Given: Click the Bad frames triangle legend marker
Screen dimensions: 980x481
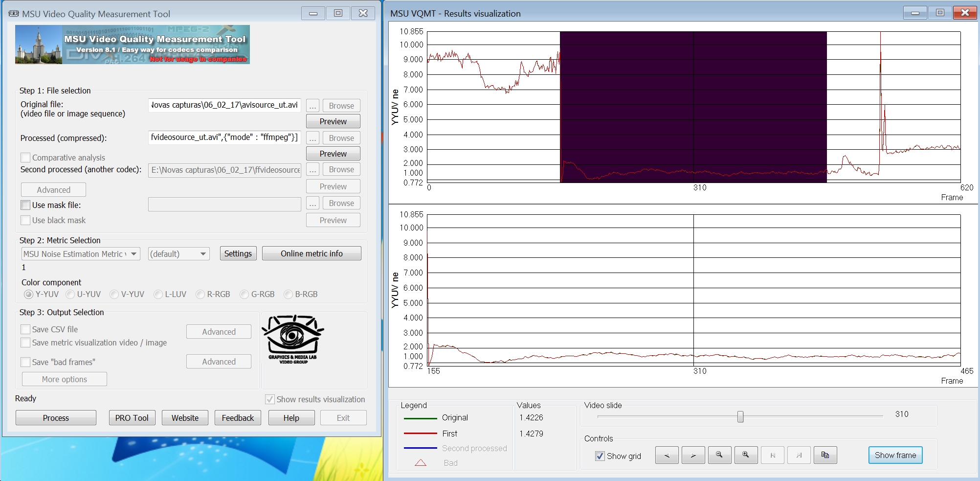Looking at the screenshot, I should tap(421, 462).
